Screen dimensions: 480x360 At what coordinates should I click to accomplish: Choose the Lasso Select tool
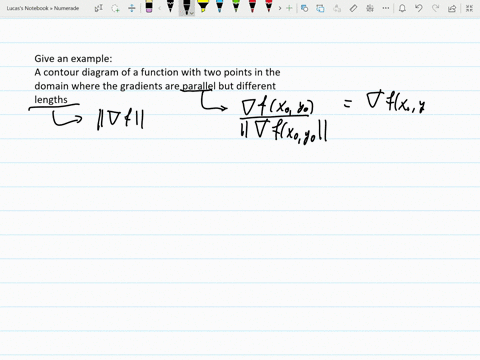point(115,8)
